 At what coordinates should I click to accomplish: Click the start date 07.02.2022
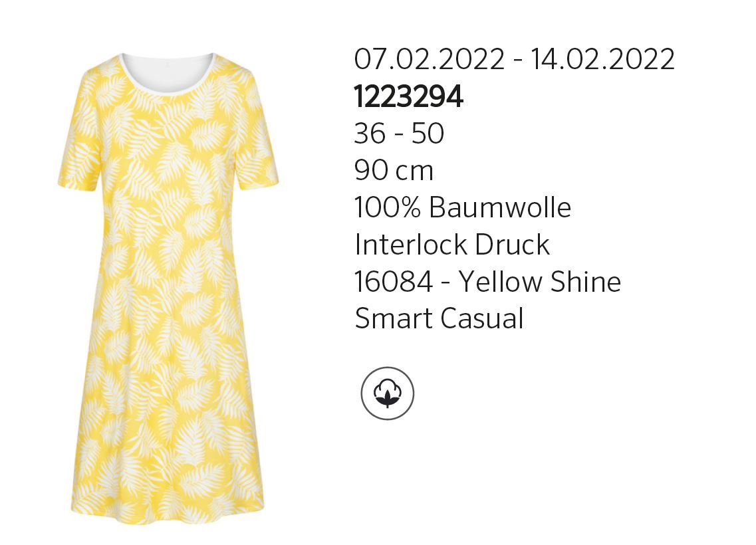(429, 59)
